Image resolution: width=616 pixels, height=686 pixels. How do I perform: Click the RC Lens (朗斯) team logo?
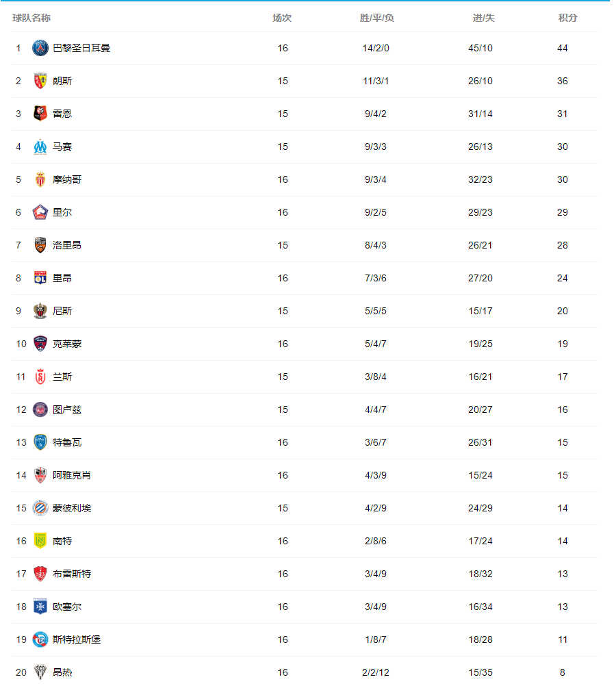(40, 81)
